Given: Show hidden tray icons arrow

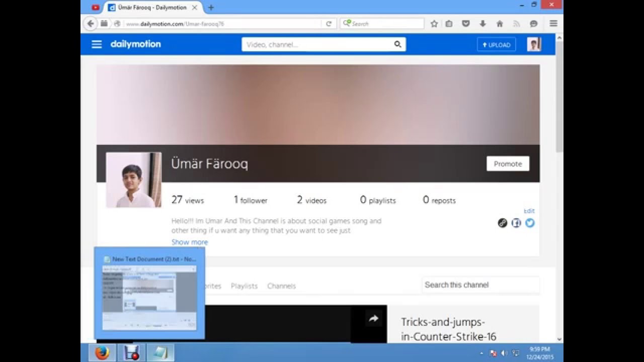Looking at the screenshot, I should pos(482,353).
